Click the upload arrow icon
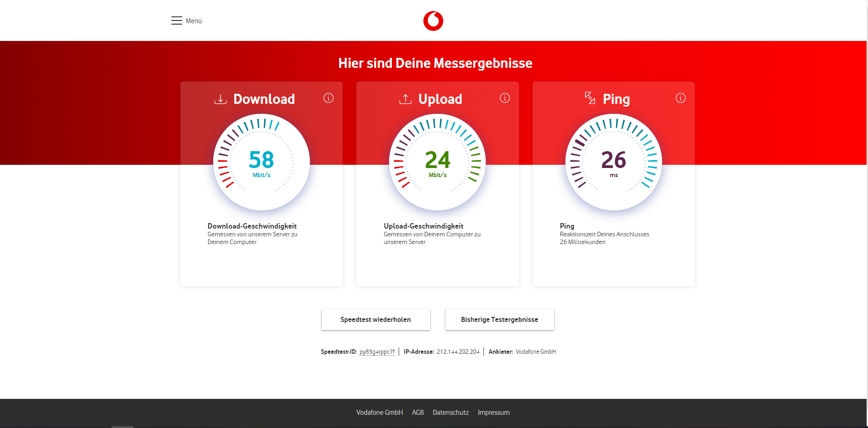This screenshot has width=868, height=428. pyautogui.click(x=406, y=99)
